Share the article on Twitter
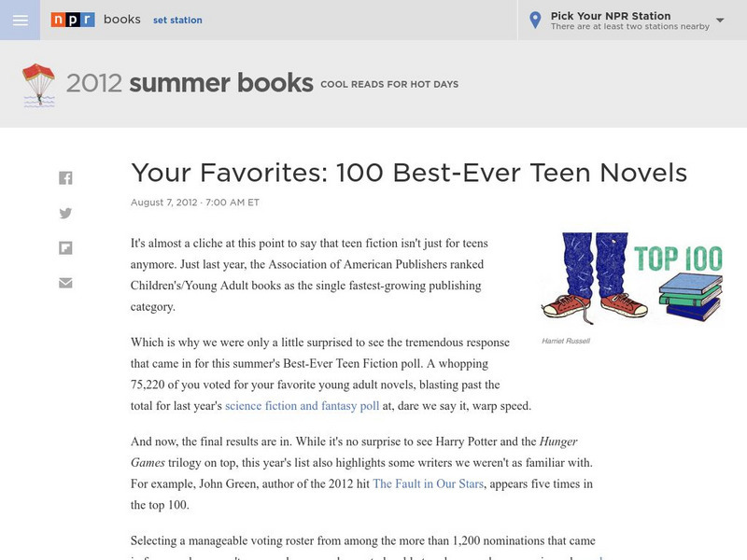 [x=65, y=213]
